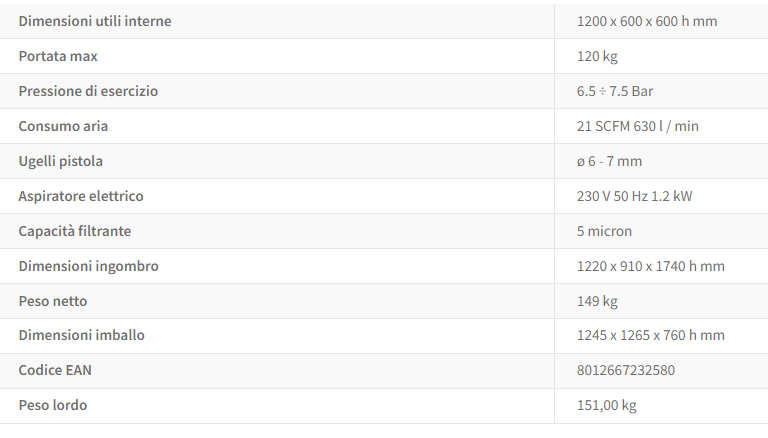Click the 'Dimensioni ingombro' label

(x=88, y=266)
